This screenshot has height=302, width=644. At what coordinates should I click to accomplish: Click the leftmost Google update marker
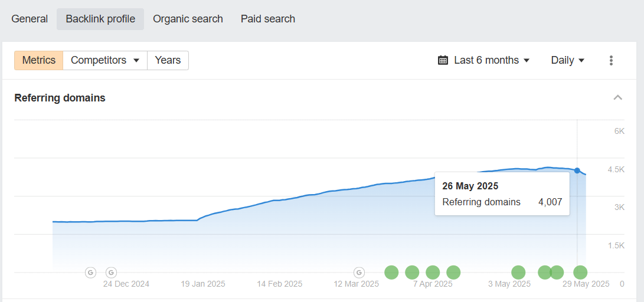[90, 273]
